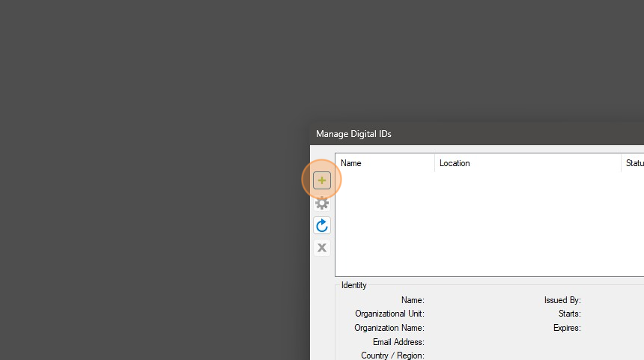The height and width of the screenshot is (360, 644).
Task: Click the empty digital ID list area
Action: point(487,225)
